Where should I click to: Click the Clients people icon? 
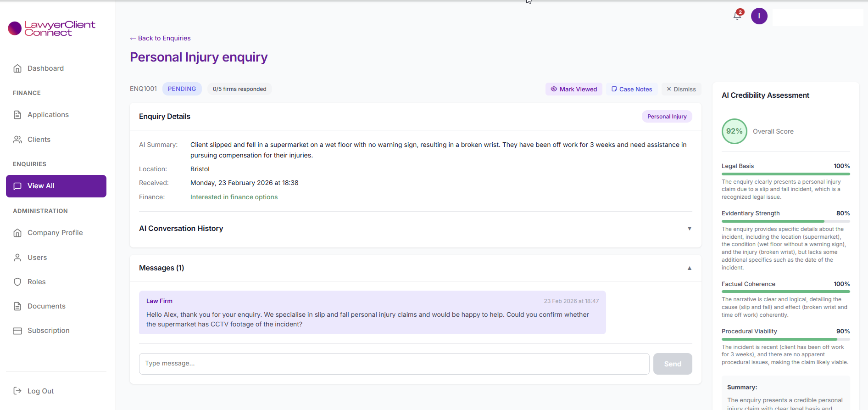(x=17, y=140)
